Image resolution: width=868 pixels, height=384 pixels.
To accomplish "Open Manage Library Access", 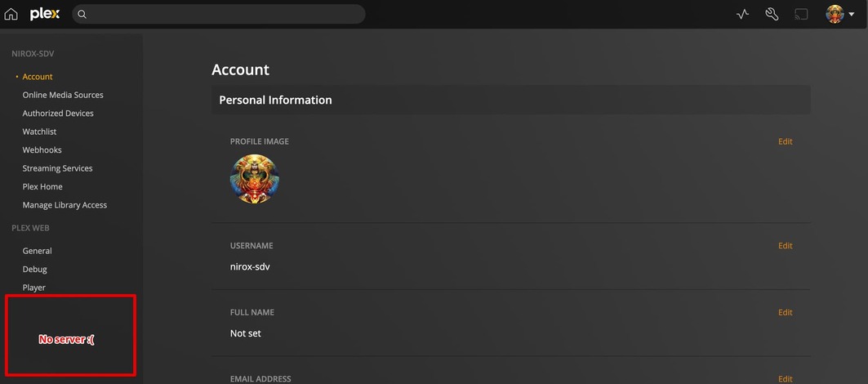I will [x=65, y=205].
